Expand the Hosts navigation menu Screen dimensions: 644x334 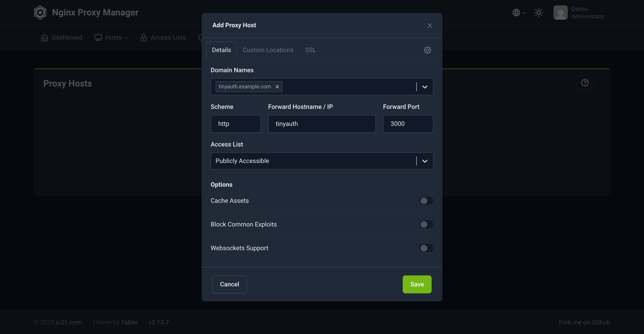(126, 38)
